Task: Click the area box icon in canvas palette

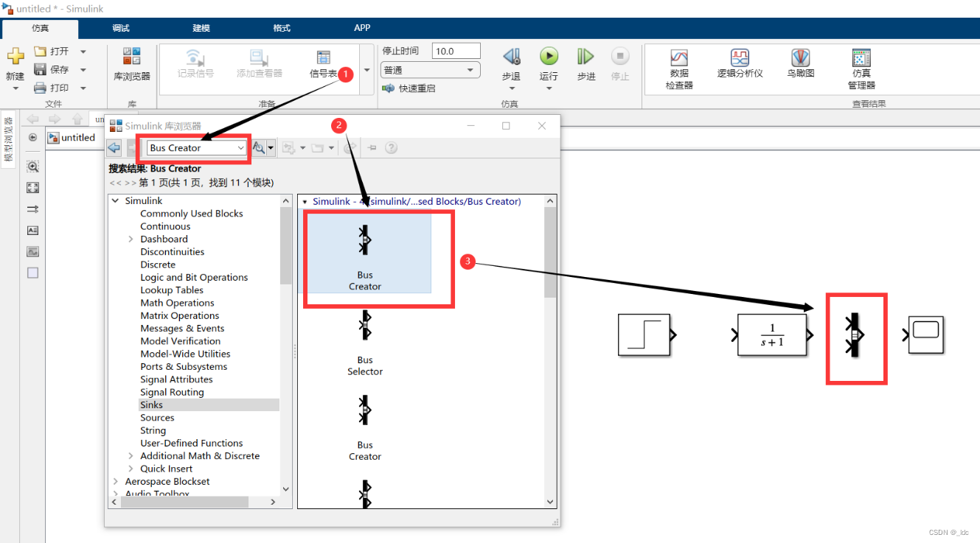Action: (x=32, y=273)
